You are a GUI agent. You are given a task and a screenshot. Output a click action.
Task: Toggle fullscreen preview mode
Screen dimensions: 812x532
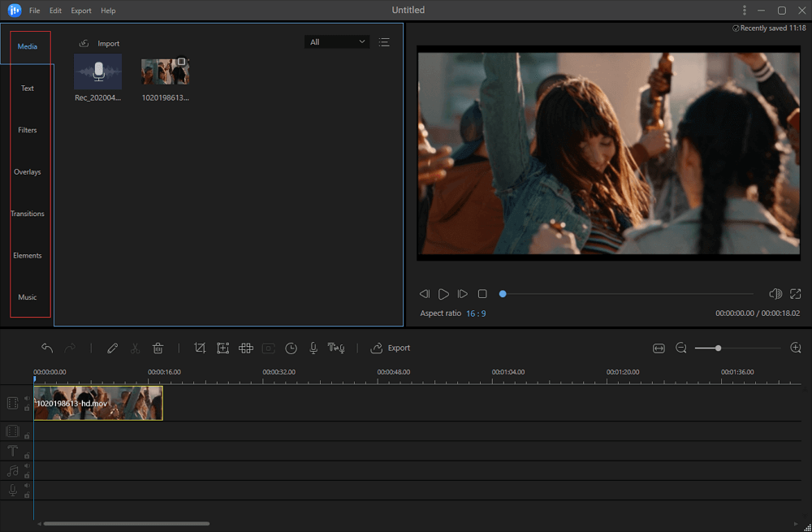[795, 293]
